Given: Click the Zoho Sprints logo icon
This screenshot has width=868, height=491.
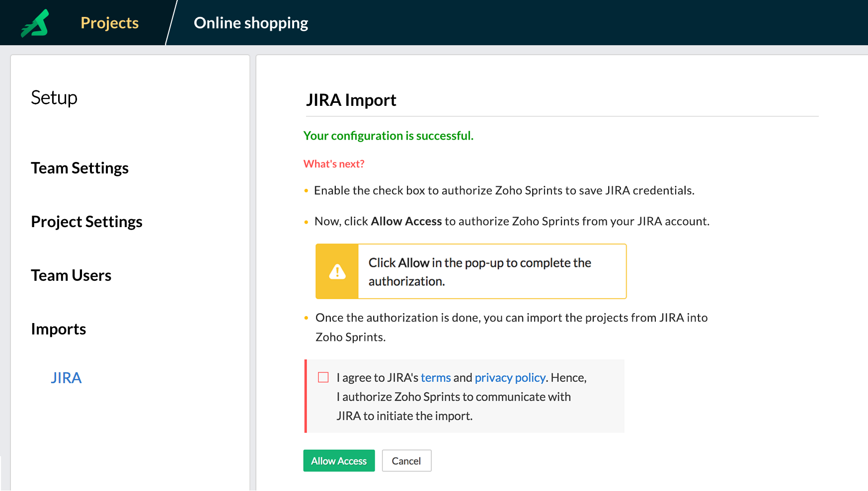Looking at the screenshot, I should coord(35,23).
